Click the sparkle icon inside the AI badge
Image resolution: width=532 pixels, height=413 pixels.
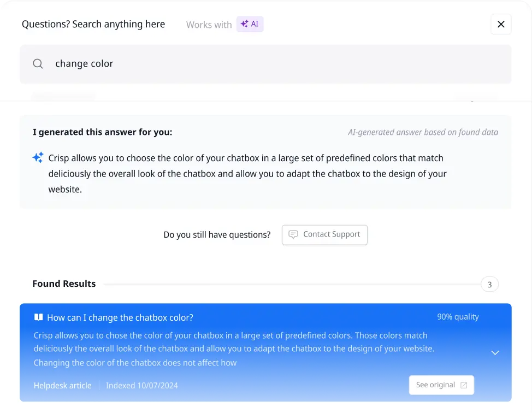click(244, 24)
